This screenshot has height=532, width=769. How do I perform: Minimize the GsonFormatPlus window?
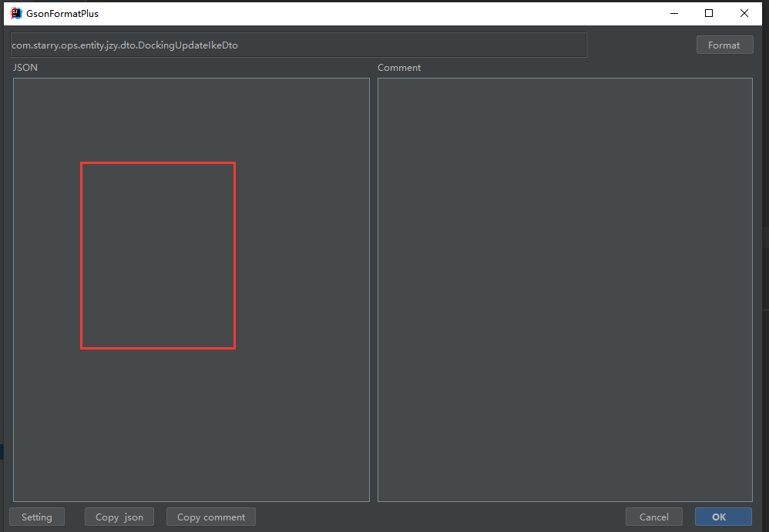674,13
